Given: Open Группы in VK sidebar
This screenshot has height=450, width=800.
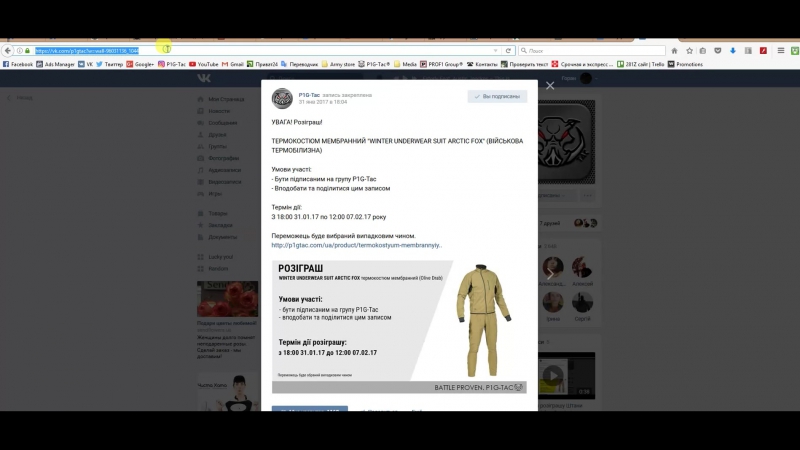Looking at the screenshot, I should (x=212, y=146).
